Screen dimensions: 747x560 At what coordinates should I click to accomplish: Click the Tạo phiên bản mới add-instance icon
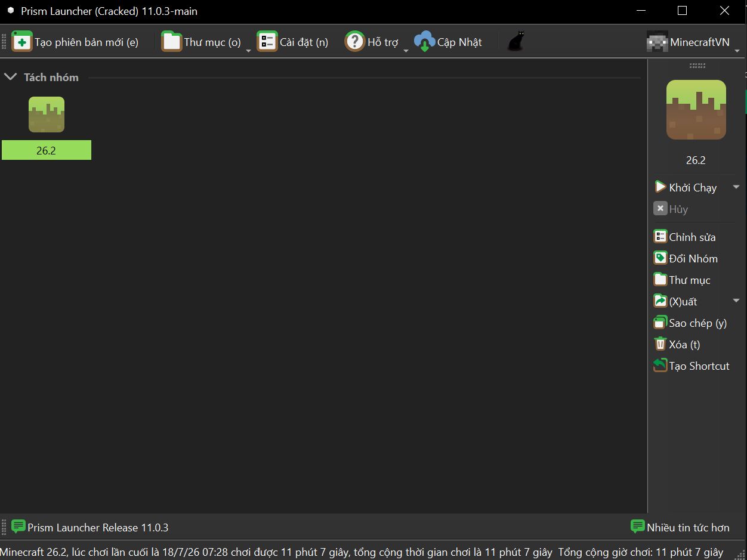point(22,42)
